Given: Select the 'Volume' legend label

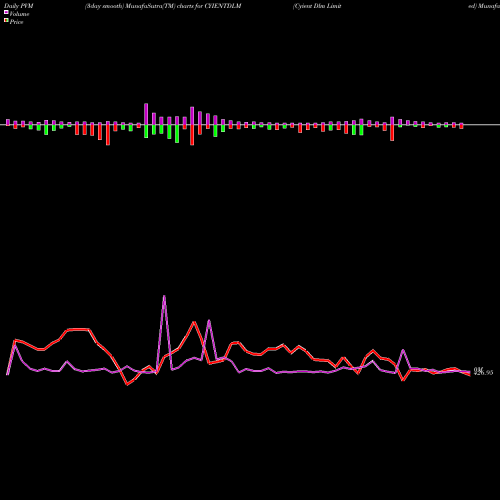Looking at the screenshot, I should point(19,14).
